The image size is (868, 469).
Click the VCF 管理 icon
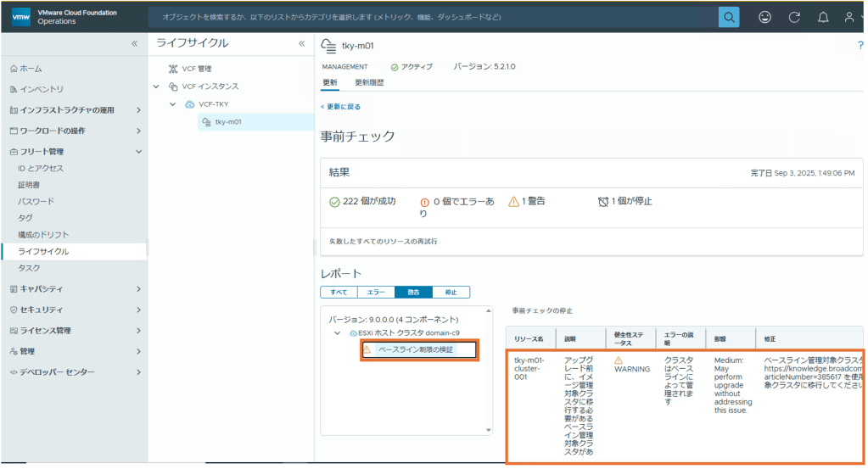click(x=173, y=69)
